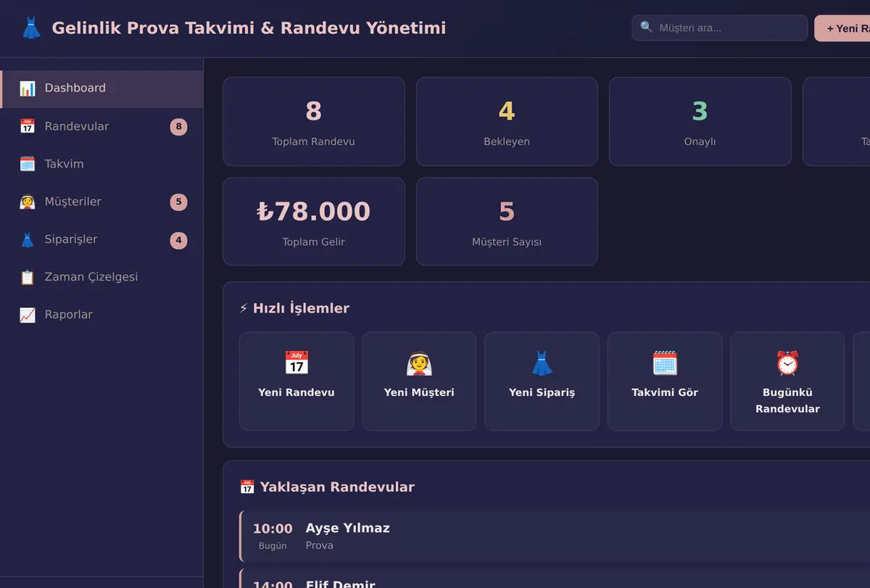Click the Yeni Sipariş quick action label
The width and height of the screenshot is (870, 588).
click(x=542, y=392)
